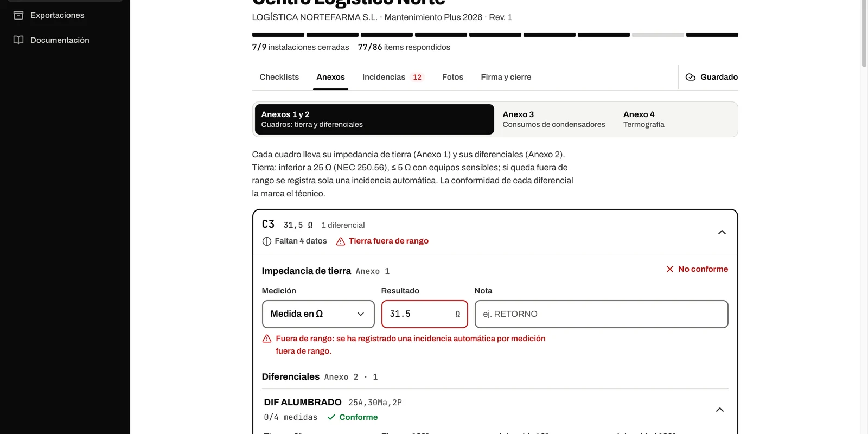Select Anexo 4 Termografía segment
868x434 pixels.
click(644, 119)
